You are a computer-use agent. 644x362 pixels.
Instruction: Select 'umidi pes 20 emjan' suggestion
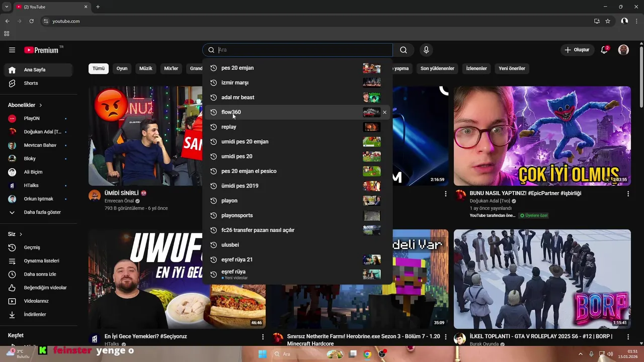[x=297, y=142]
